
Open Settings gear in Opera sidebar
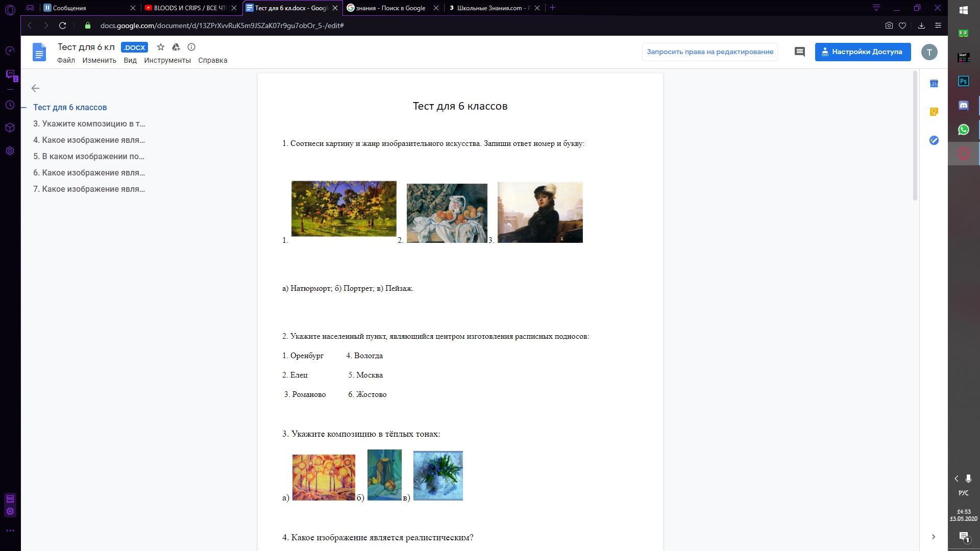pyautogui.click(x=10, y=151)
